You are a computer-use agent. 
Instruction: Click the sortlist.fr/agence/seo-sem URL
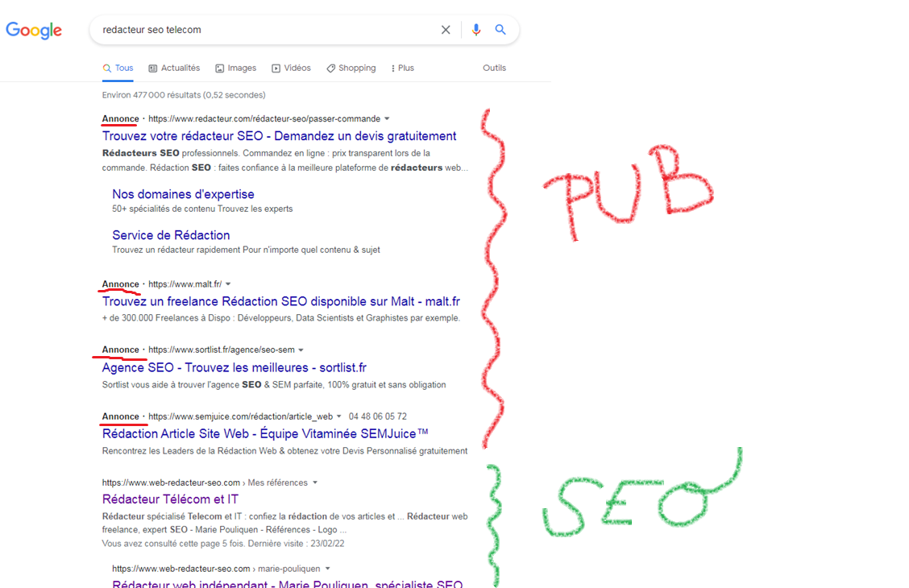[222, 350]
